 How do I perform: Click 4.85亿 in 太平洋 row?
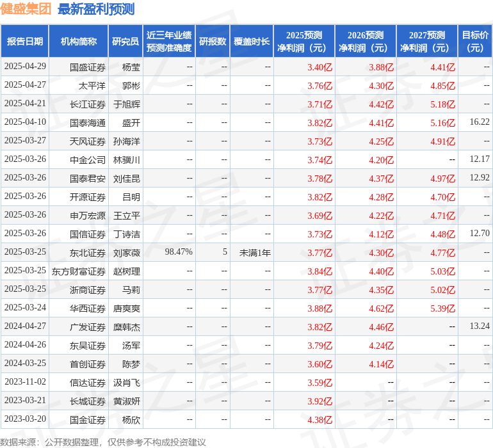[x=442, y=86]
